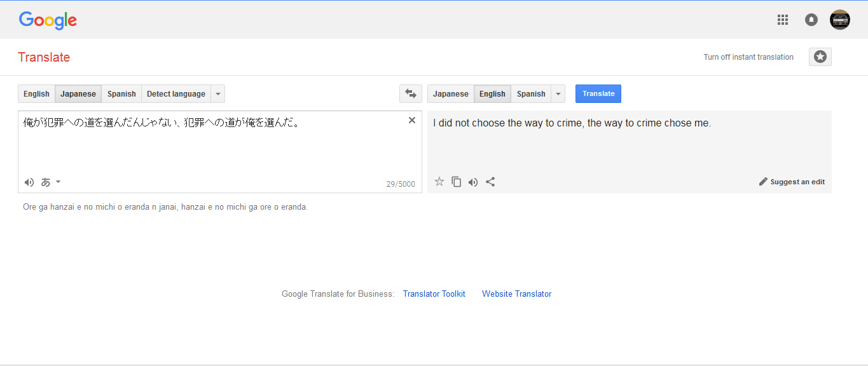Open the Translator Toolkit link
Image resolution: width=868 pixels, height=366 pixels.
pos(434,294)
